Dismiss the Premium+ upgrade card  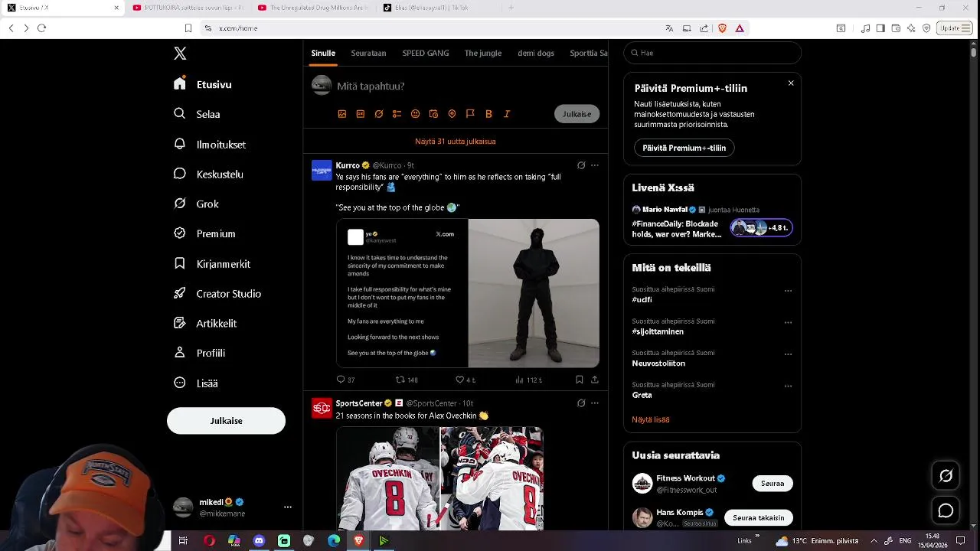pyautogui.click(x=791, y=83)
